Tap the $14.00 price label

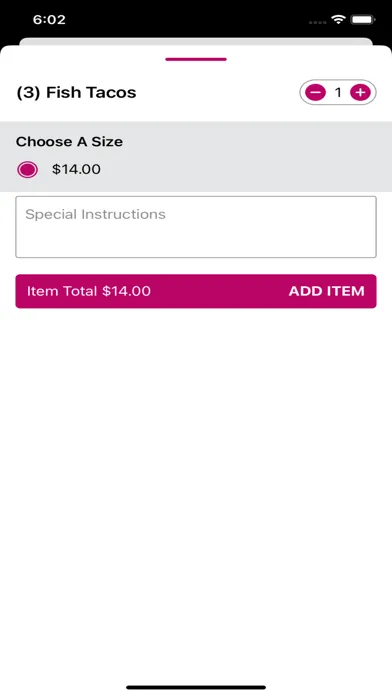click(x=76, y=169)
